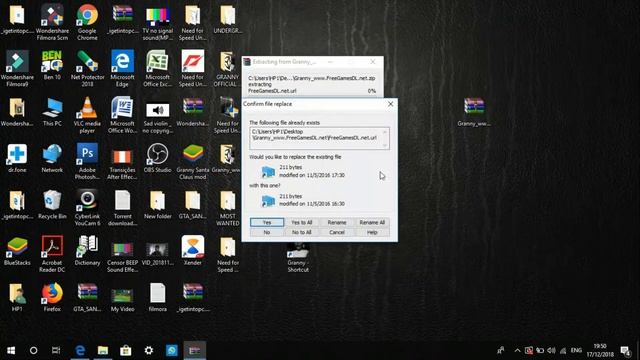Click the Rename All button
This screenshot has width=640, height=360.
coord(372,222)
